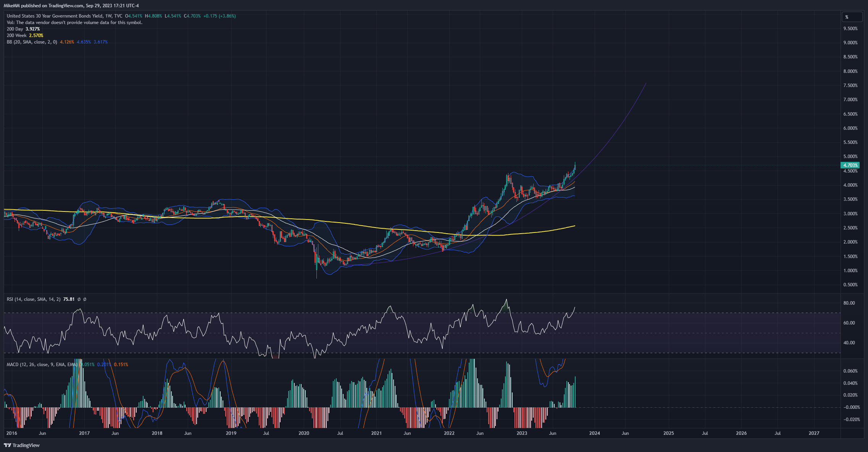Click the open value O4.541%
The width and height of the screenshot is (868, 452).
[134, 16]
